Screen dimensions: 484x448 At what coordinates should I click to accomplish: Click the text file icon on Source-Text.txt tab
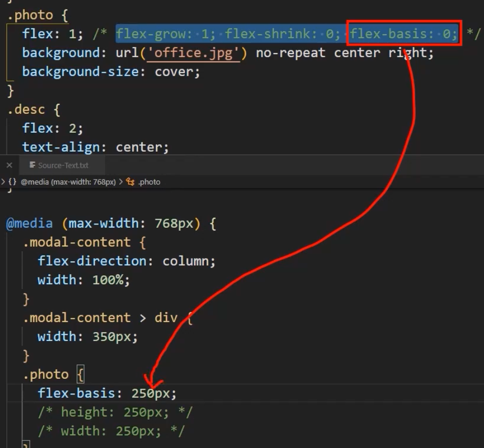click(33, 165)
